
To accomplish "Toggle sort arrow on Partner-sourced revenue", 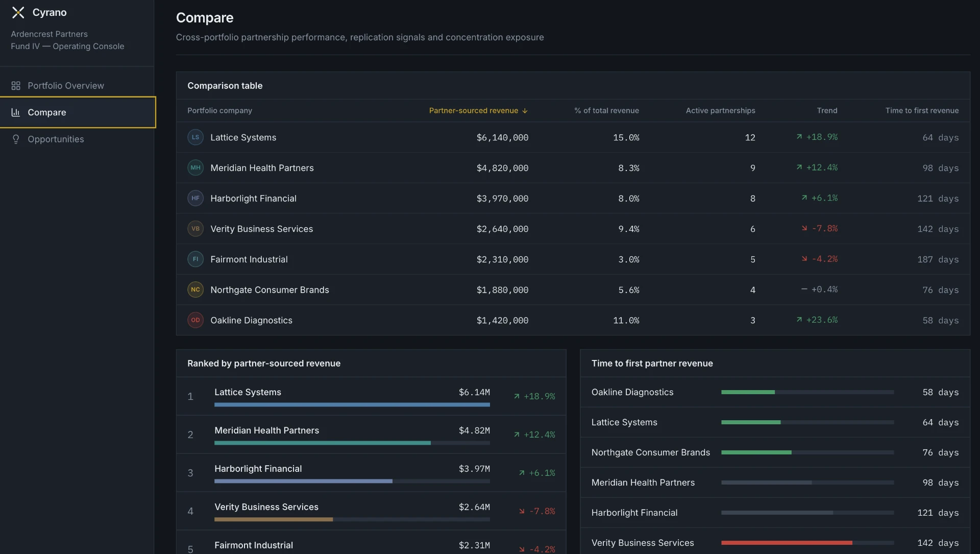I will coord(525,111).
